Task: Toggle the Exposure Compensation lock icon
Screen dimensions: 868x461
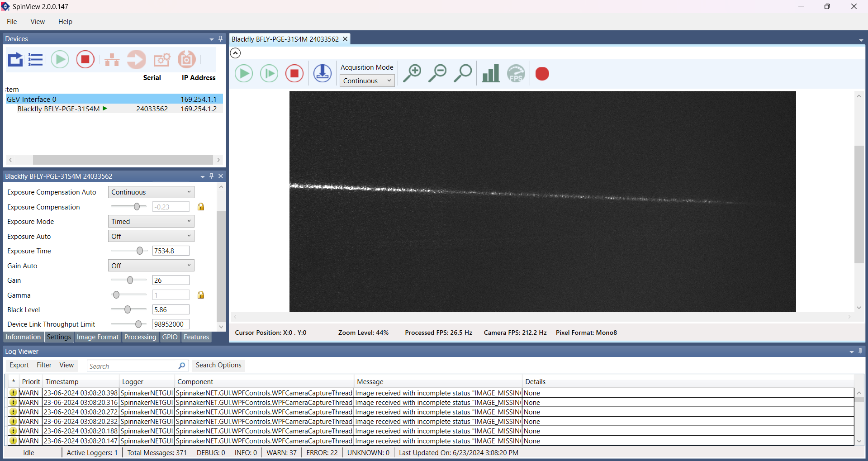Action: (x=201, y=207)
